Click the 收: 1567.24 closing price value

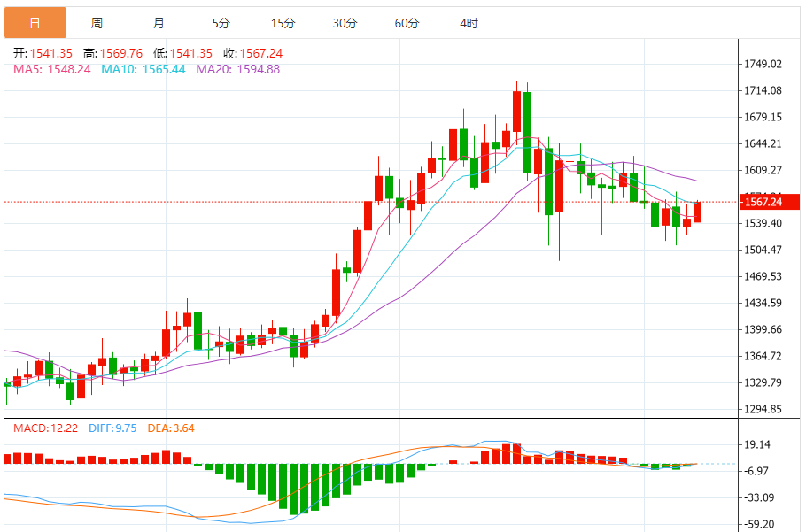[252, 53]
